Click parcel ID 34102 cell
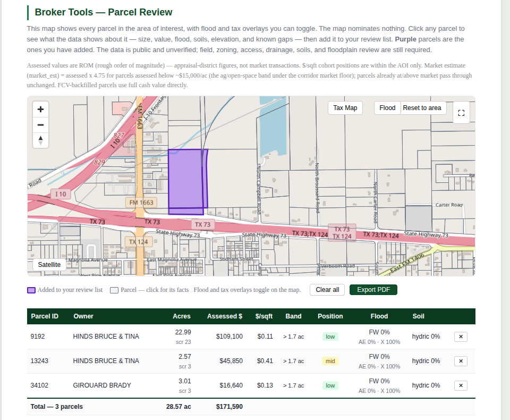The height and width of the screenshot is (420, 510). point(39,385)
